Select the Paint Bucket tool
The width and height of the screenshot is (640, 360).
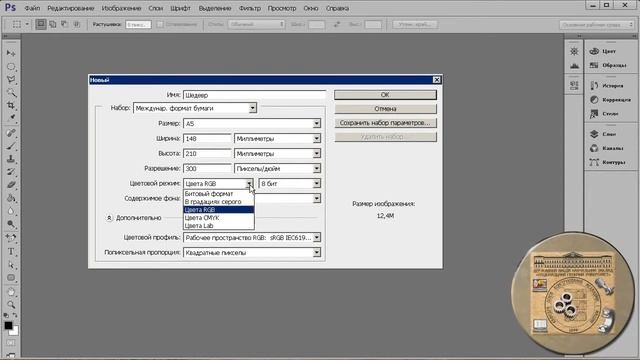click(x=11, y=198)
